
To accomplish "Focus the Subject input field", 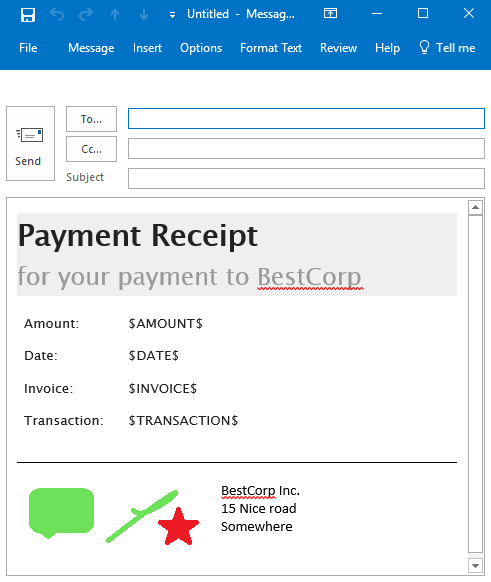I will coord(306,178).
